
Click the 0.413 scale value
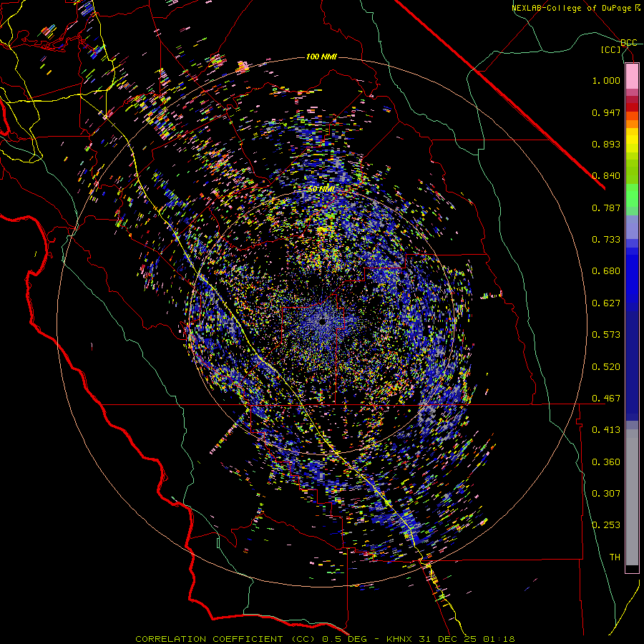coord(606,430)
